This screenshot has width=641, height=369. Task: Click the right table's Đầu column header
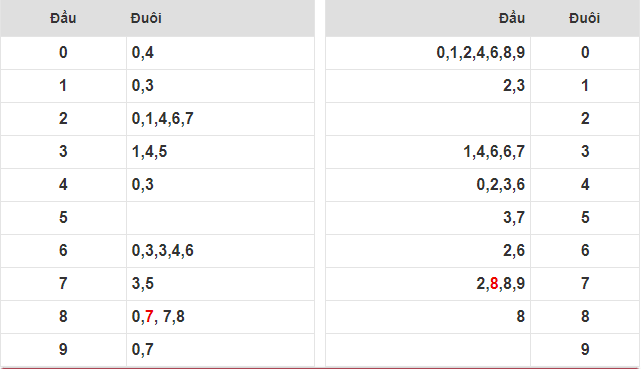512,18
